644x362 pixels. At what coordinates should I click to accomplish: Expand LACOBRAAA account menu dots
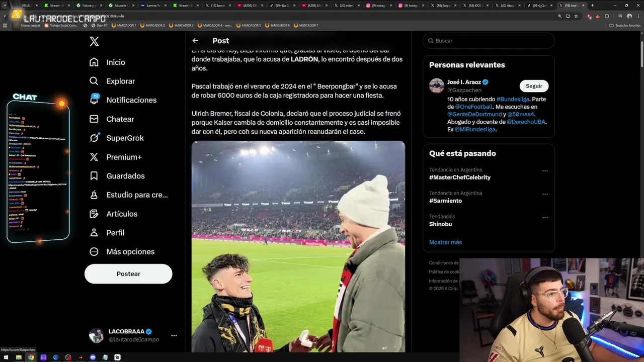[x=174, y=335]
